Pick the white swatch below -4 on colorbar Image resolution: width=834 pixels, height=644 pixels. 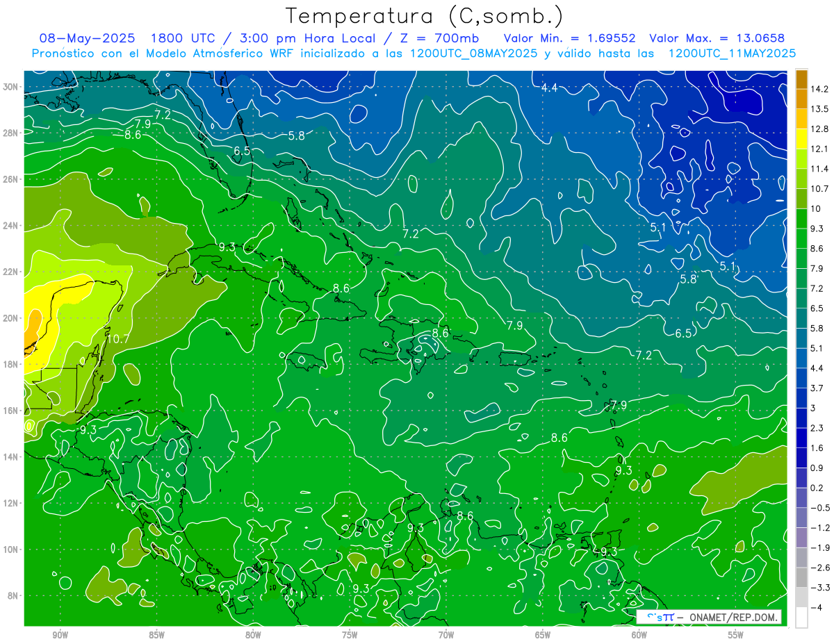coord(801,618)
